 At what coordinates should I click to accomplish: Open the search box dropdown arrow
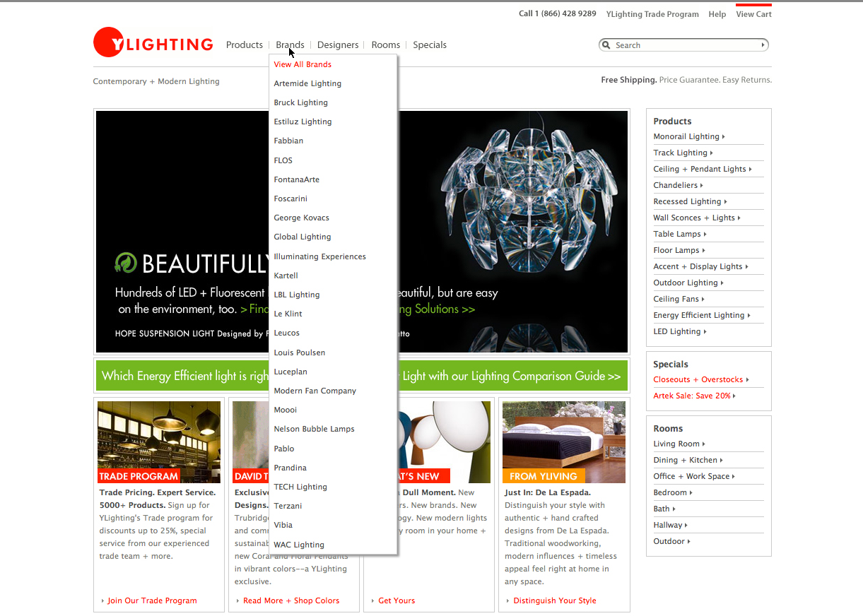click(763, 45)
